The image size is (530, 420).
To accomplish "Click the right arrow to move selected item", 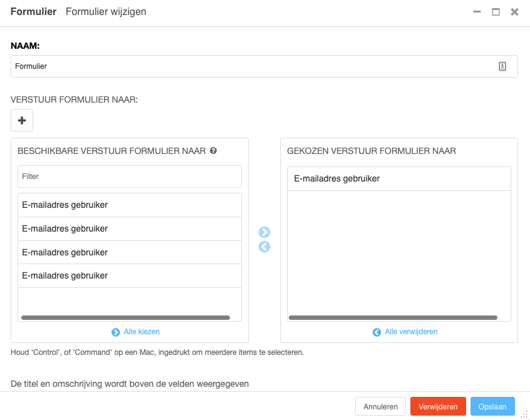I will 264,232.
